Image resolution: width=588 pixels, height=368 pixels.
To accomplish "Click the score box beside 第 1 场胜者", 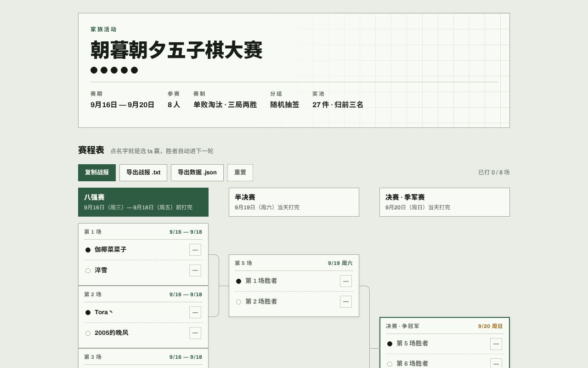I will (x=346, y=281).
